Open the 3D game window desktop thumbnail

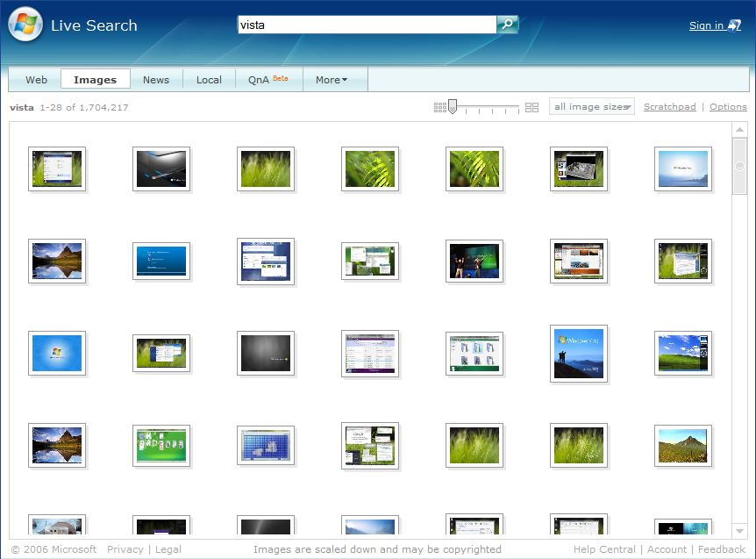(x=579, y=168)
